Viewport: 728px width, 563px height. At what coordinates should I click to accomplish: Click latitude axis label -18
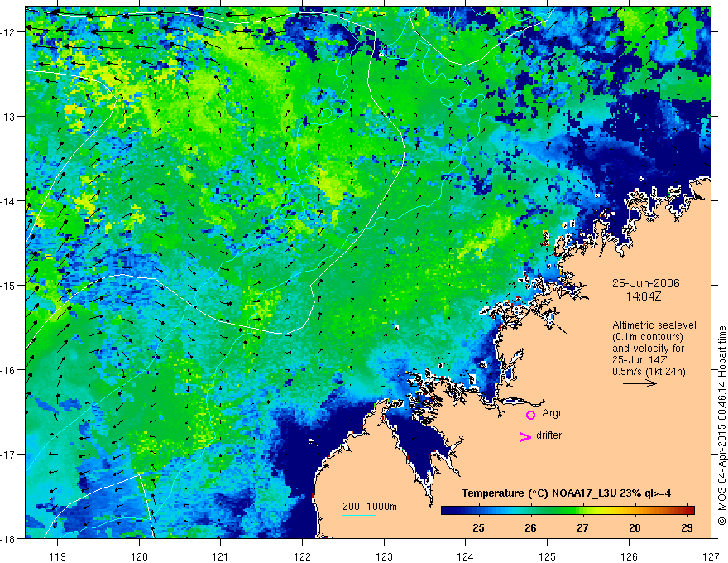tap(8, 538)
